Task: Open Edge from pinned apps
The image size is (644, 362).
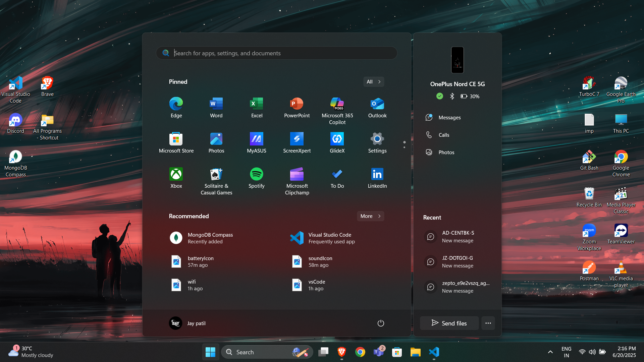Action: point(176,108)
